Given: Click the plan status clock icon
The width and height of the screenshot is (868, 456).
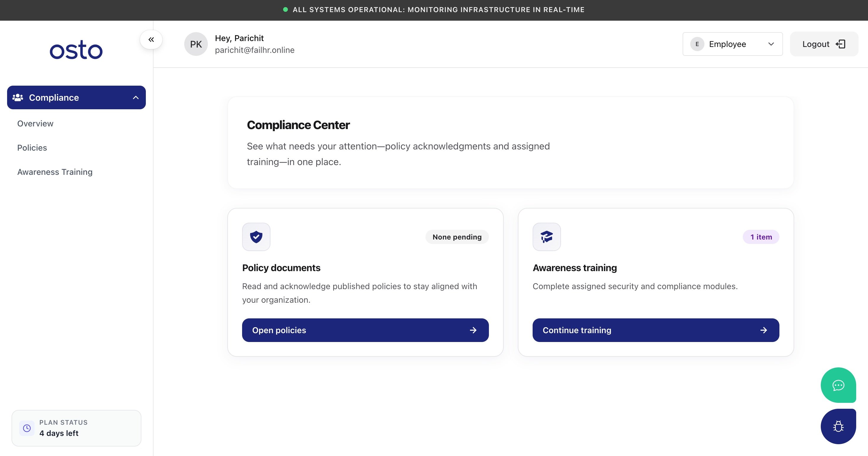Looking at the screenshot, I should tap(27, 428).
